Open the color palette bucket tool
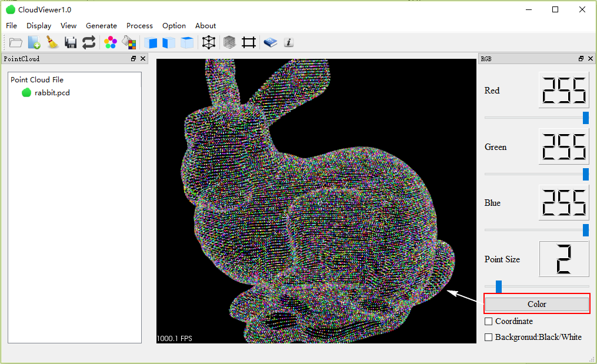597x364 pixels. (129, 42)
